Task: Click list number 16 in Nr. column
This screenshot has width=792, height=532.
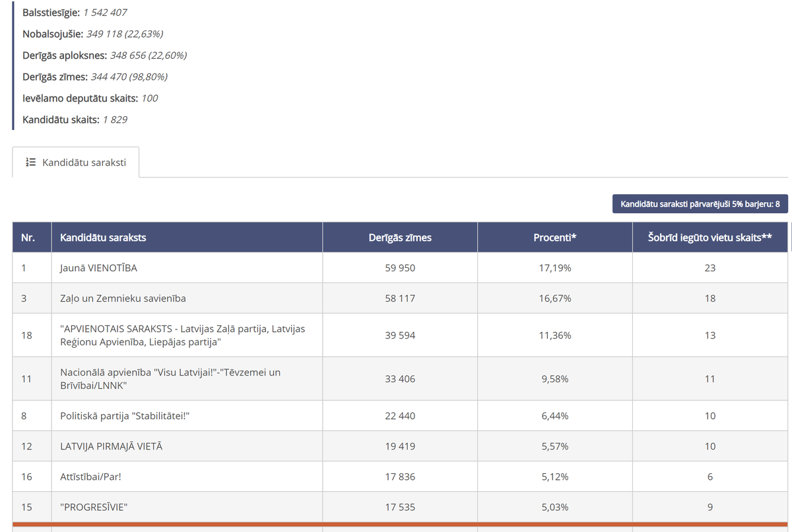Action: click(x=26, y=477)
